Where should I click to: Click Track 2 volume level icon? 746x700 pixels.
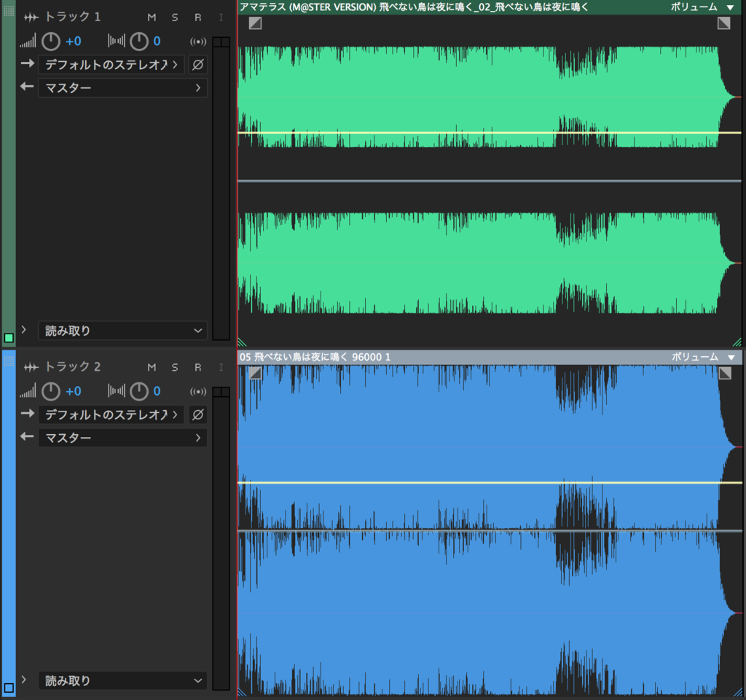pos(28,391)
